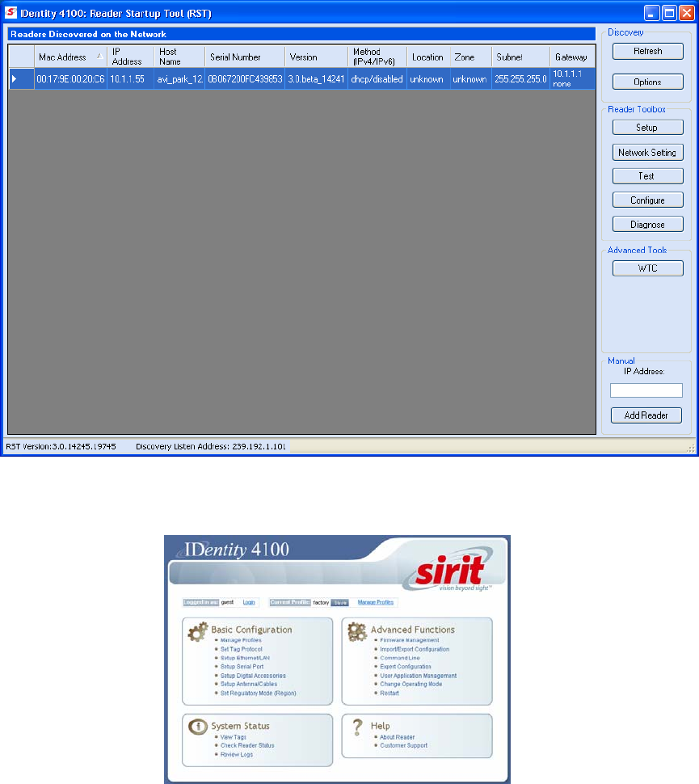
Task: Click the Test button in Reader Toolbox
Action: pos(647,176)
